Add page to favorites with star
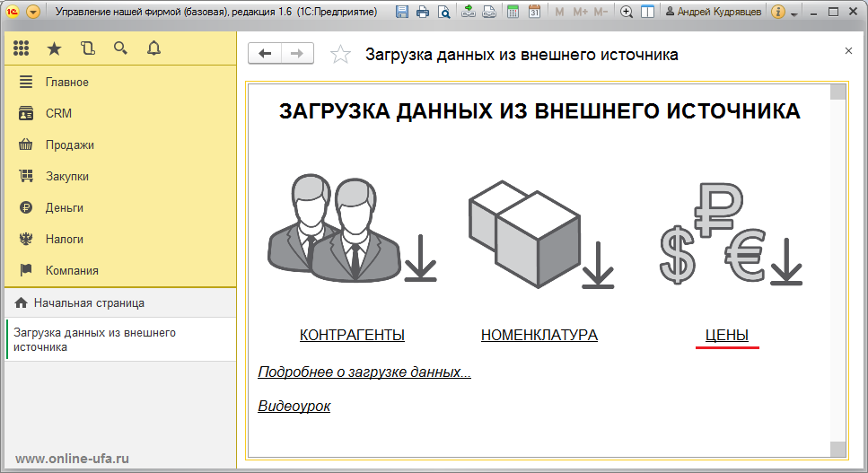868x473 pixels. tap(340, 54)
